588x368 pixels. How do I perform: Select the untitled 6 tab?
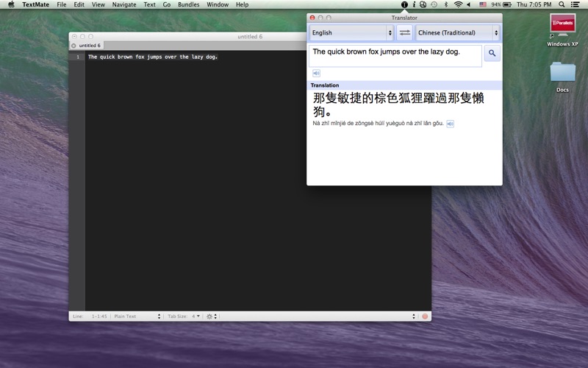click(x=90, y=46)
